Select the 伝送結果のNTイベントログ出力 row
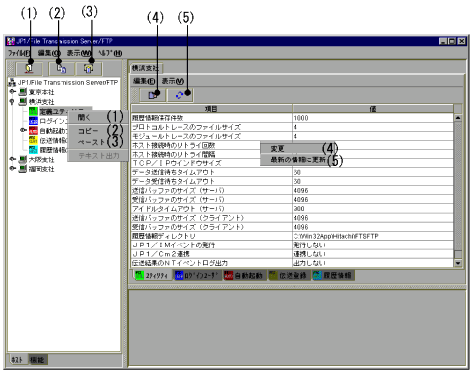Image resolution: width=472 pixels, height=373 pixels. pyautogui.click(x=292, y=263)
